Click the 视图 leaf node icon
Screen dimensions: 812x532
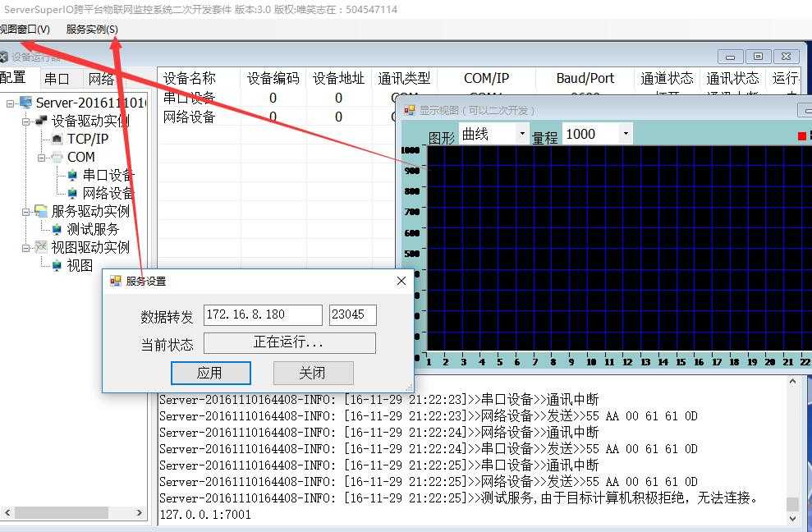(57, 265)
